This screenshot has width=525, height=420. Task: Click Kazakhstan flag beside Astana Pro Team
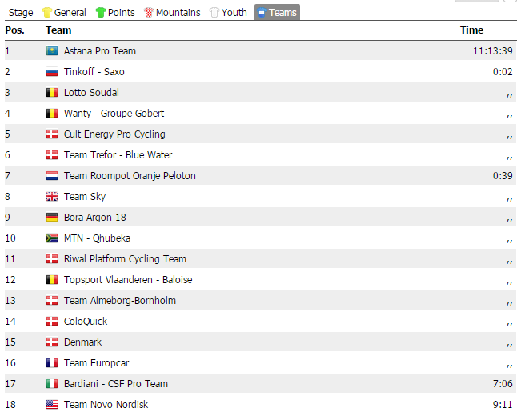[x=52, y=51]
